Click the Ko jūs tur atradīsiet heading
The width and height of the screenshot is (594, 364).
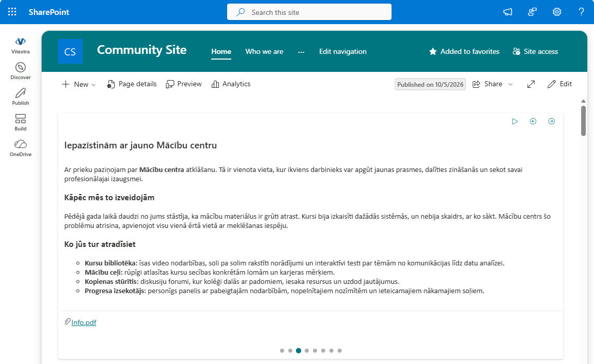[x=100, y=244]
